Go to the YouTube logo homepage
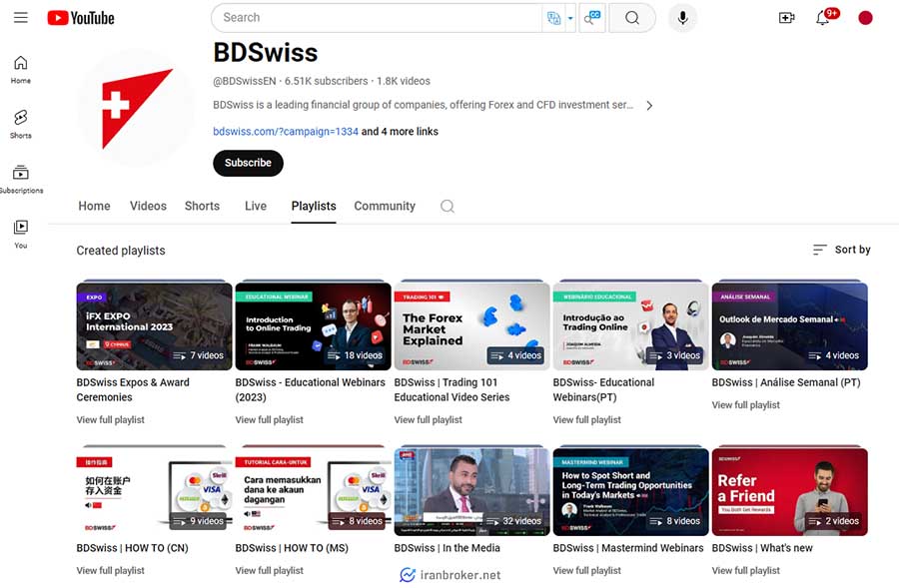The height and width of the screenshot is (588, 899). 81,18
